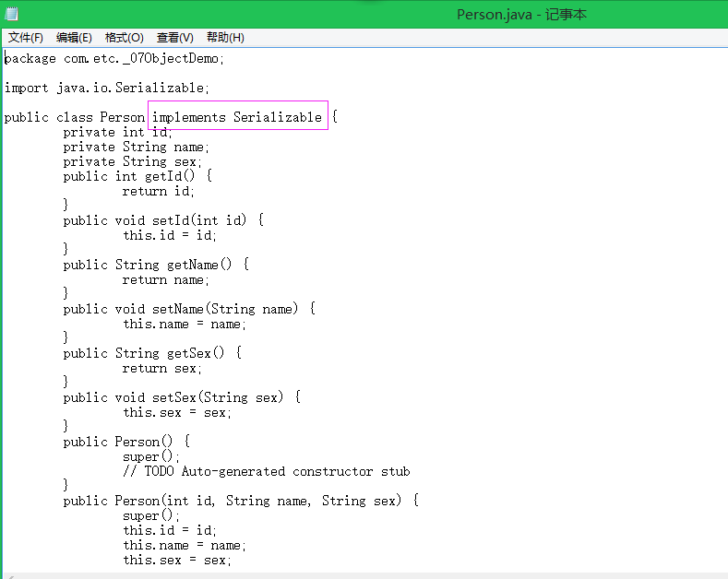Click 'public Person() {' constructor line
This screenshot has width=728, height=579.
[x=126, y=442]
